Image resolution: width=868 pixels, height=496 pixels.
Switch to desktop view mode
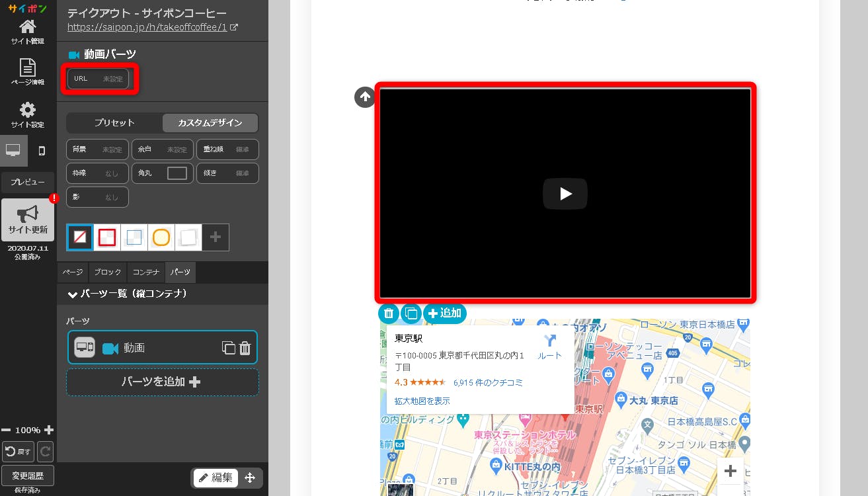(x=13, y=151)
